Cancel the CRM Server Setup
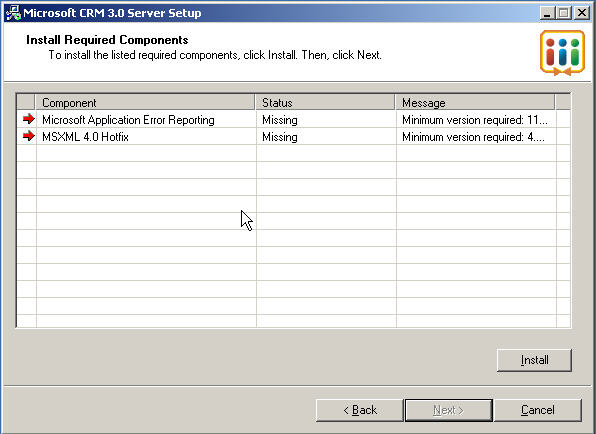The width and height of the screenshot is (596, 434). click(537, 410)
